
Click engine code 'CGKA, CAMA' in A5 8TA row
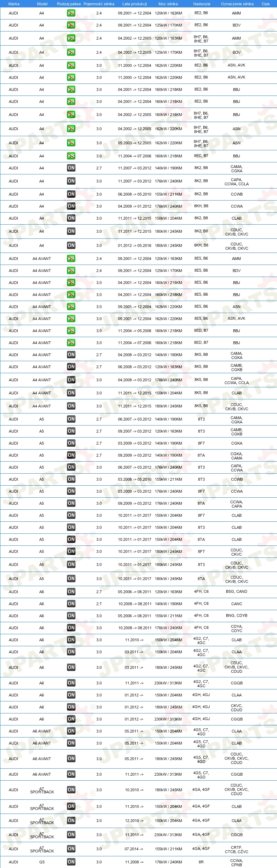pos(237,456)
